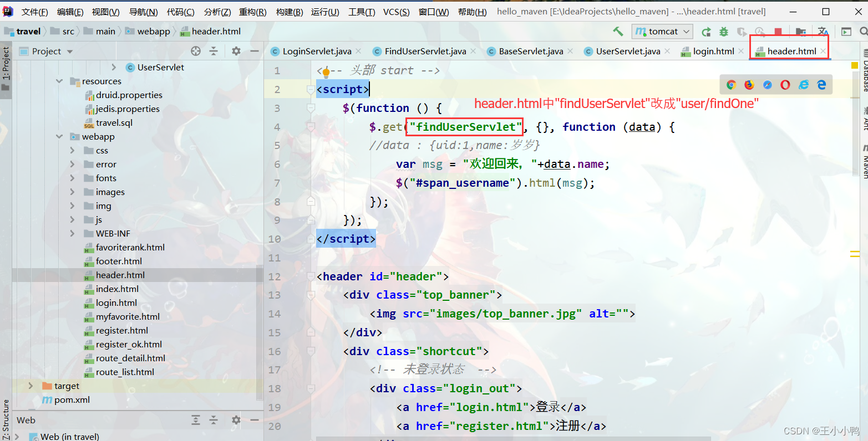
Task: Click the red Stop button icon
Action: coord(778,32)
